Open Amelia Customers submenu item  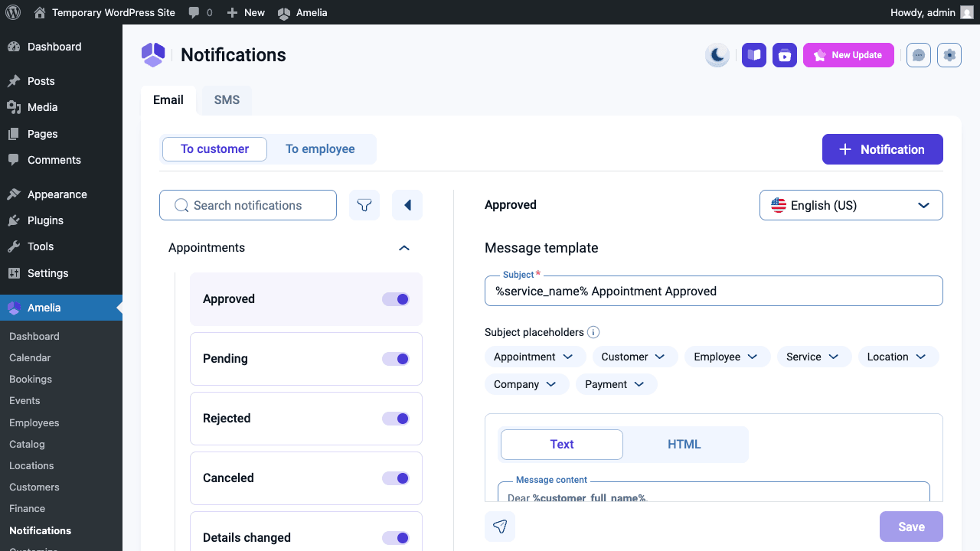(x=34, y=487)
